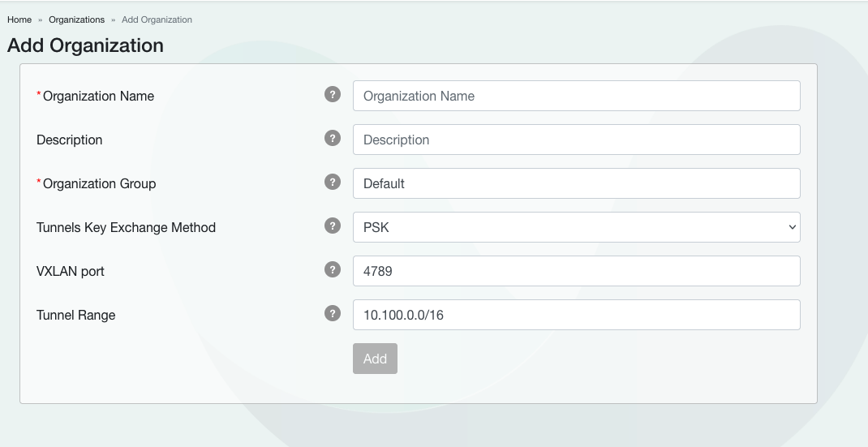Image resolution: width=868 pixels, height=447 pixels.
Task: Open help tooltip for Tunnels Key Exchange Method
Action: point(332,226)
